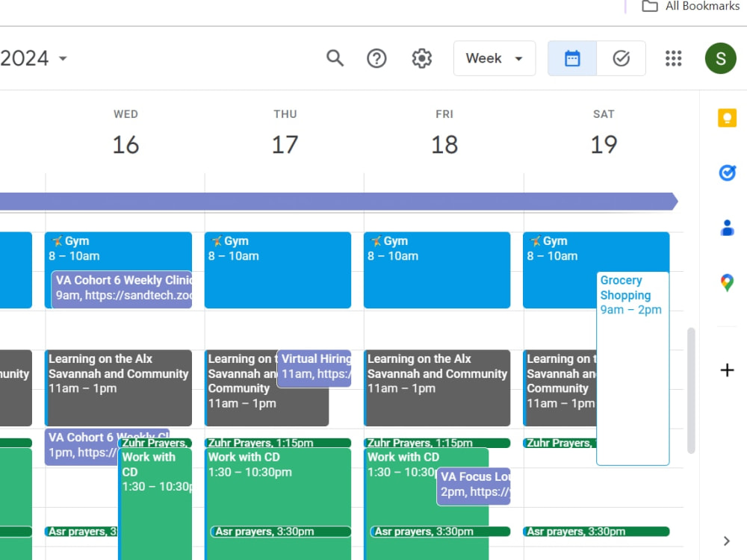
Task: Open the Contacts side panel
Action: pyautogui.click(x=727, y=228)
